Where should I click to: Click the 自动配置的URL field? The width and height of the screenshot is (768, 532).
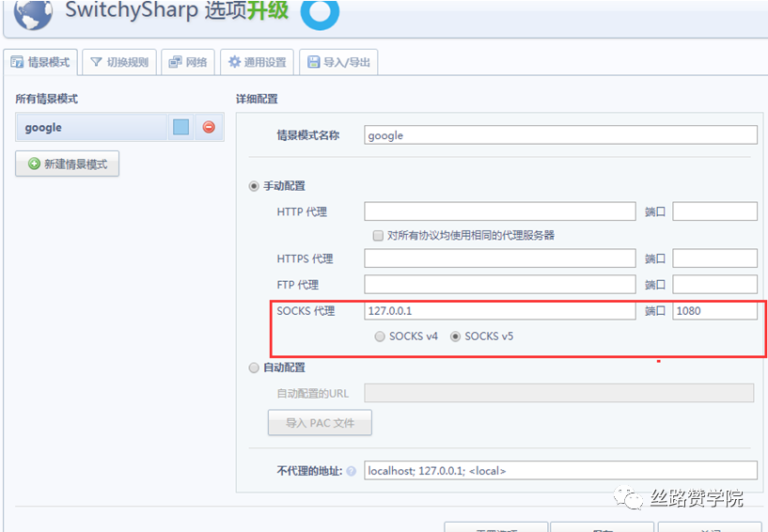click(559, 393)
